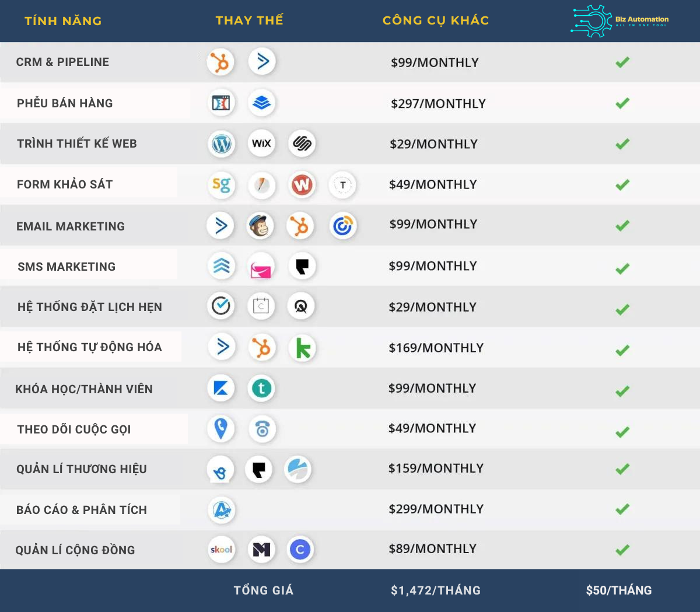Click the calendar icon in Hệ thống đặt lịch hẹn row
The image size is (700, 612).
tap(261, 306)
